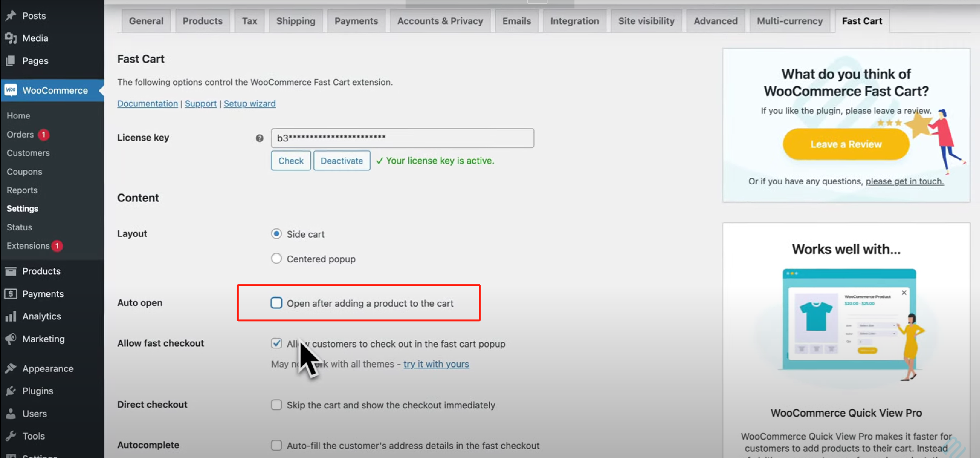Tick Skip the cart direct checkout
The height and width of the screenshot is (458, 980).
click(276, 405)
